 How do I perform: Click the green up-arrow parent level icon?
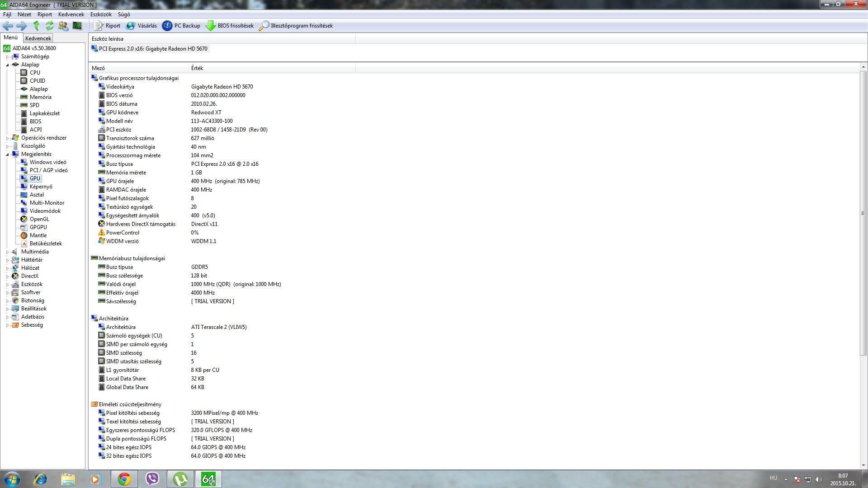click(x=37, y=26)
